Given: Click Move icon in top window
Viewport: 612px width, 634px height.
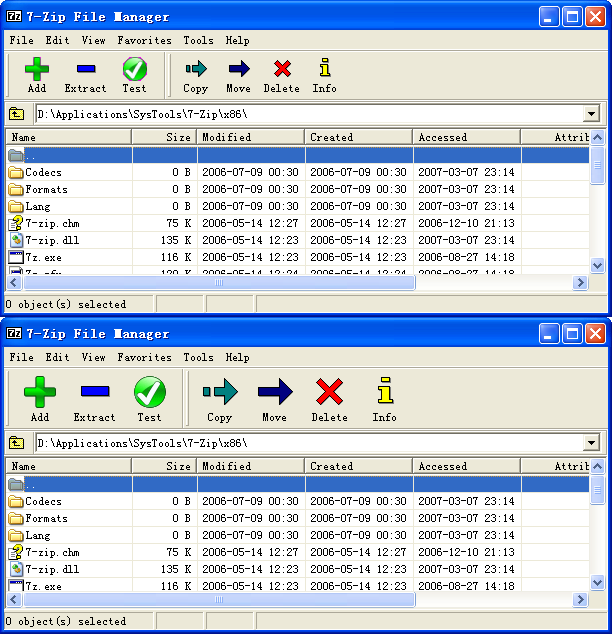Looking at the screenshot, I should coord(239,69).
